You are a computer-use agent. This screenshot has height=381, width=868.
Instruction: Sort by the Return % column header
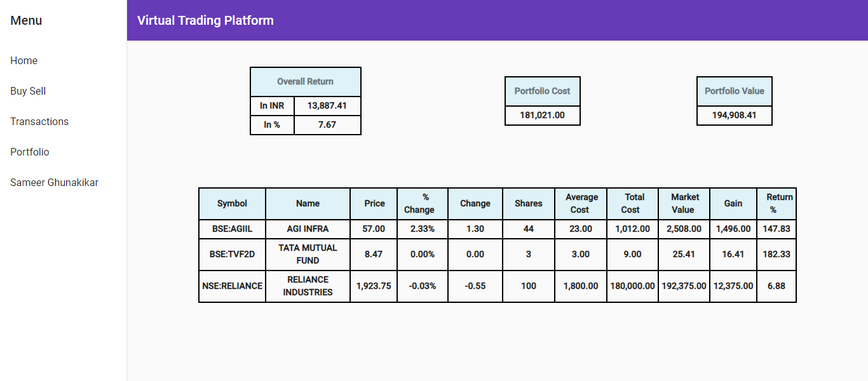point(776,203)
